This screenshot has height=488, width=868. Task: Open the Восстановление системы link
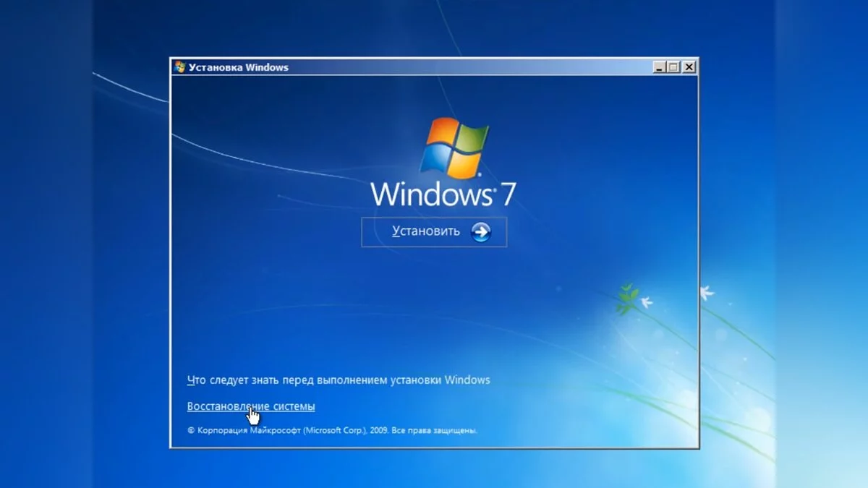click(251, 406)
